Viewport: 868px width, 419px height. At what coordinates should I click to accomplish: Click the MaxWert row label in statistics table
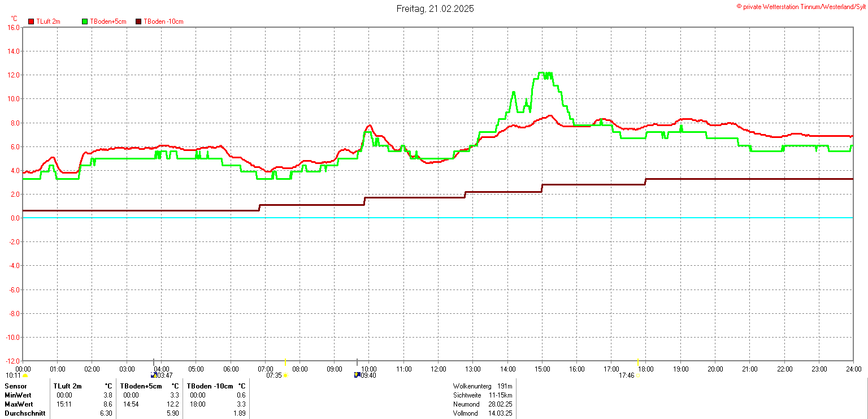tap(19, 404)
